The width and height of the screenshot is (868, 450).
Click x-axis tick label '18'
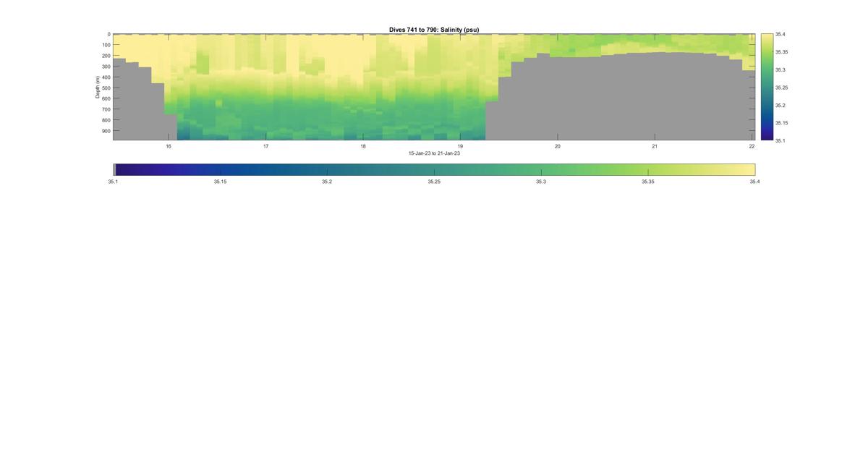pyautogui.click(x=363, y=146)
